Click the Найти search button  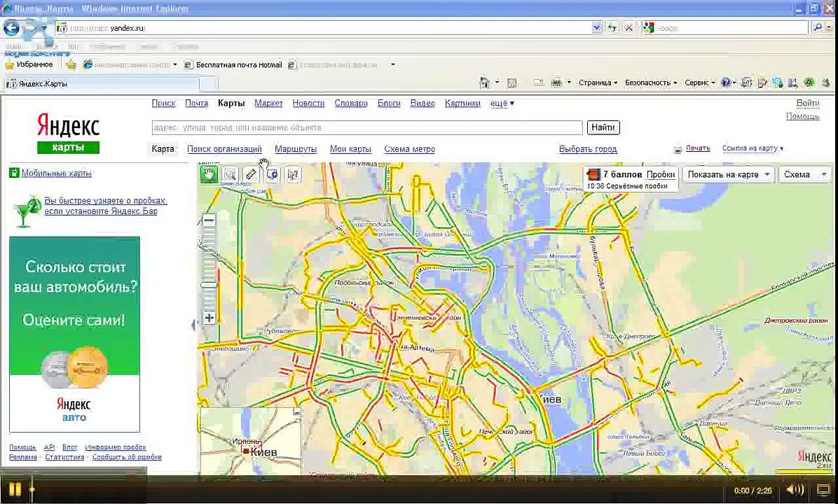(x=603, y=127)
